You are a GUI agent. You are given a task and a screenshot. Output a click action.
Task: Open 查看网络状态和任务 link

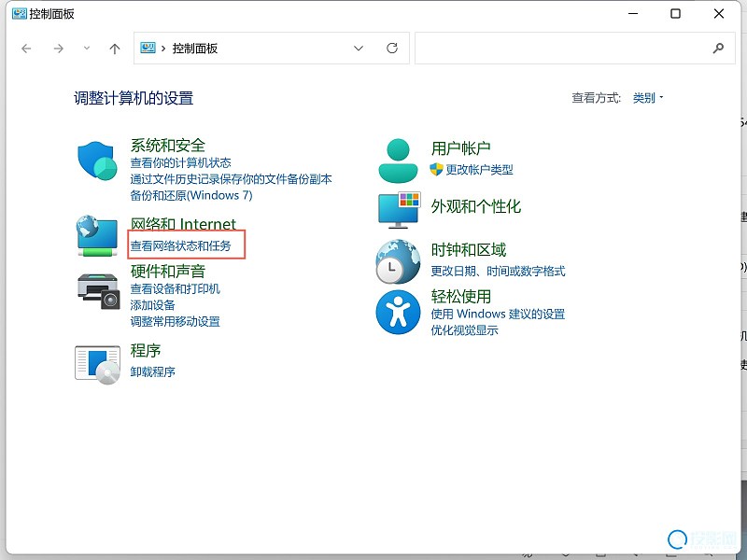[x=180, y=245]
